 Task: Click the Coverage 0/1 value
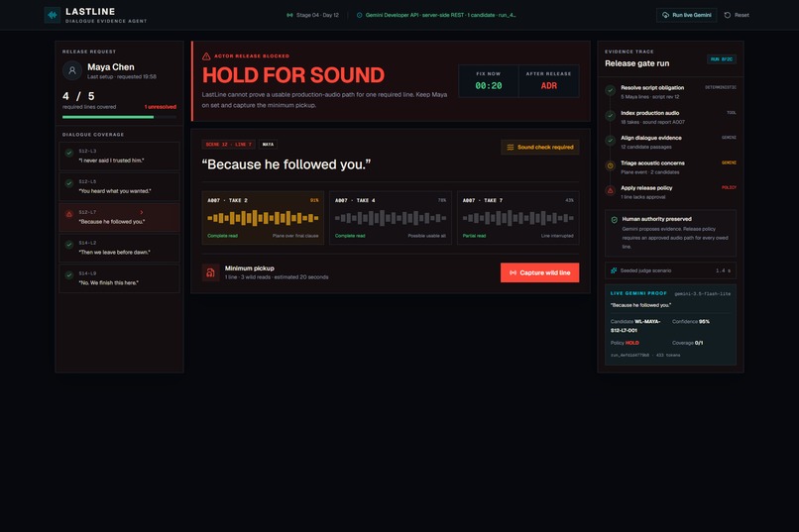click(699, 343)
